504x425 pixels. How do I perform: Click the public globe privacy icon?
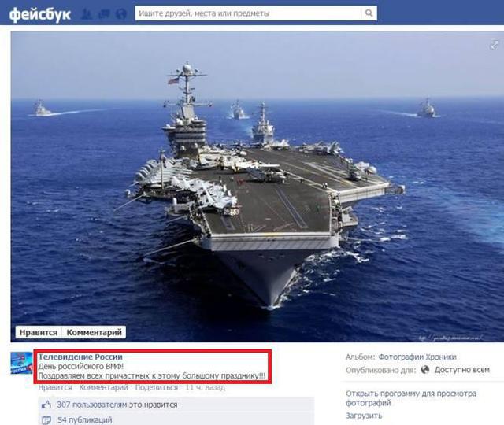tap(425, 370)
